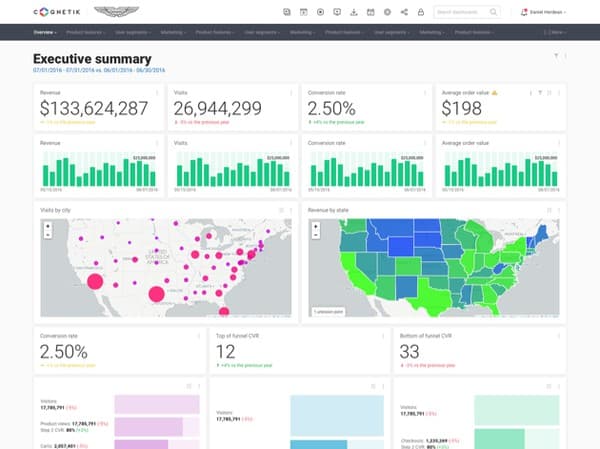
Task: Click the lock icon in the top toolbar
Action: coord(419,12)
